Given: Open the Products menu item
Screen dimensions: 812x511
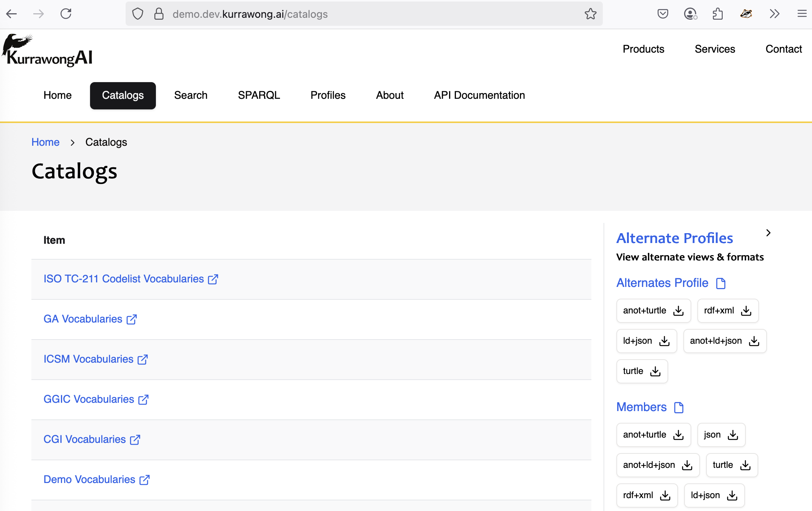Looking at the screenshot, I should click(643, 49).
